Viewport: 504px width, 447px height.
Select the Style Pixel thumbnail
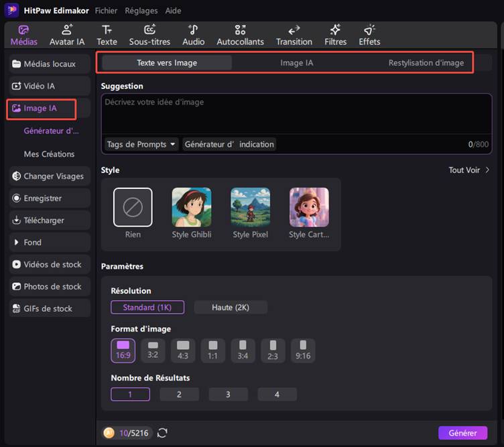(251, 207)
